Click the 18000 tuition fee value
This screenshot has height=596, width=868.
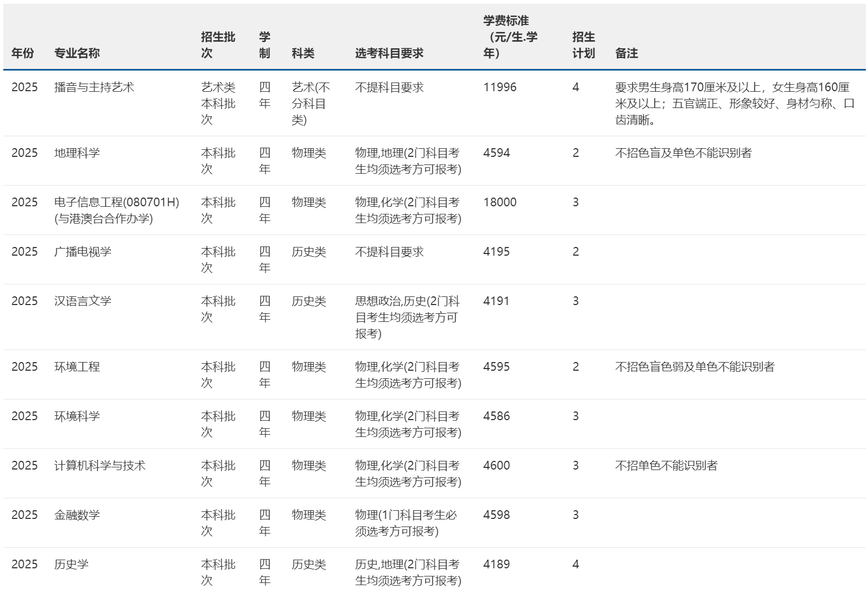[500, 202]
